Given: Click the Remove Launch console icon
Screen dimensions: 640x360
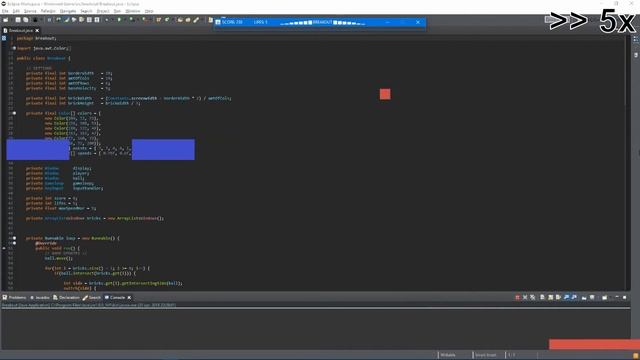Looking at the screenshot, I should coord(525,298).
